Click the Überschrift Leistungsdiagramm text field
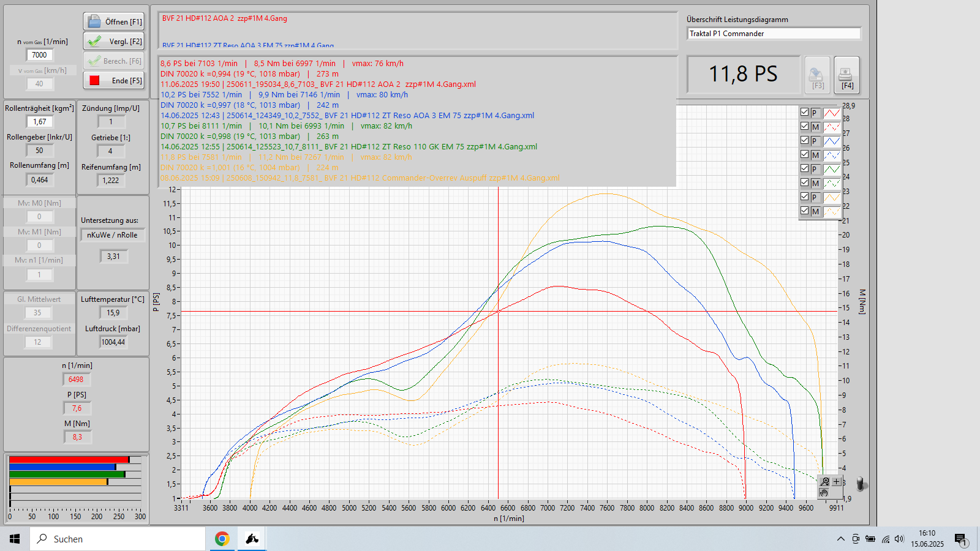Screen dimensions: 980x551 pos(774,34)
